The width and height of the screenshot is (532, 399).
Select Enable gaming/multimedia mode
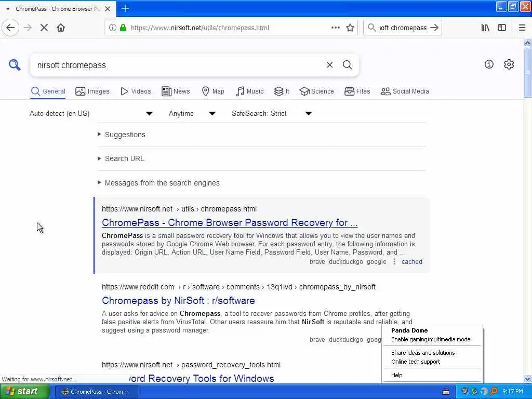[431, 339]
